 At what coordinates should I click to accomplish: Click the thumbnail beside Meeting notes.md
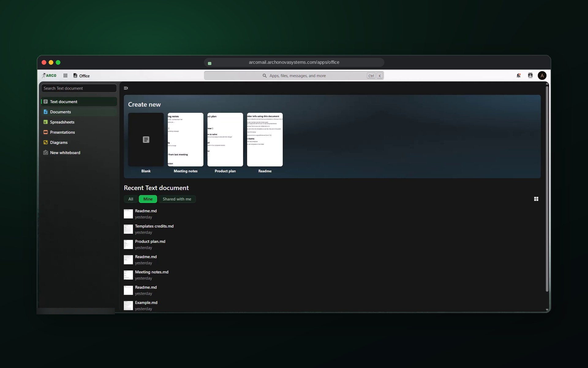[x=128, y=275]
